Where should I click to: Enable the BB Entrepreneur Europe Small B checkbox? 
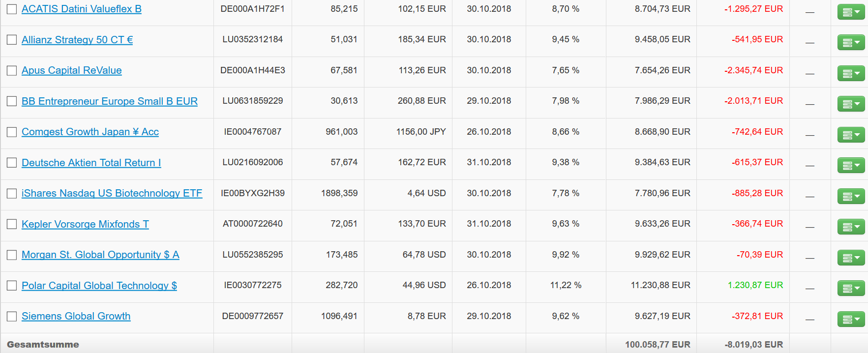(12, 101)
